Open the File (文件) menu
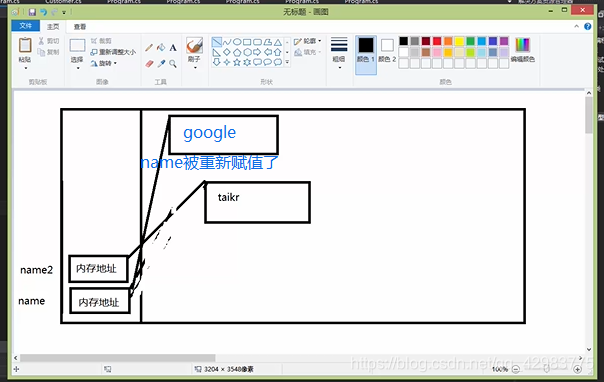The image size is (604, 382). pos(25,26)
